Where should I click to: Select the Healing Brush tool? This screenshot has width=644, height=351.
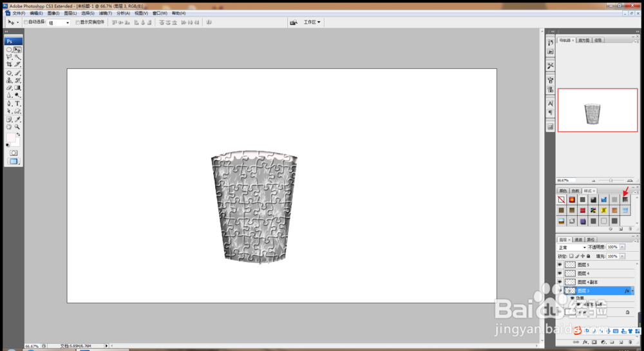pyautogui.click(x=9, y=73)
